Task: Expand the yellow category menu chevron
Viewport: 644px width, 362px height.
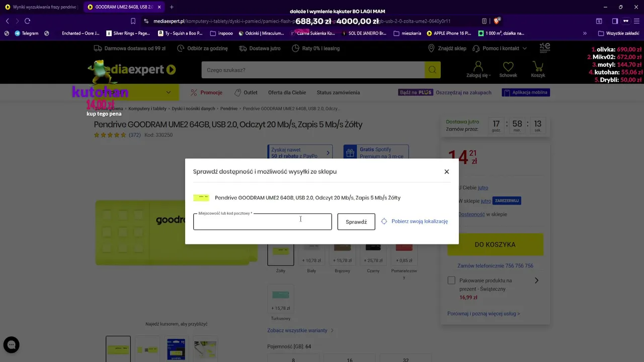Action: pos(169,93)
